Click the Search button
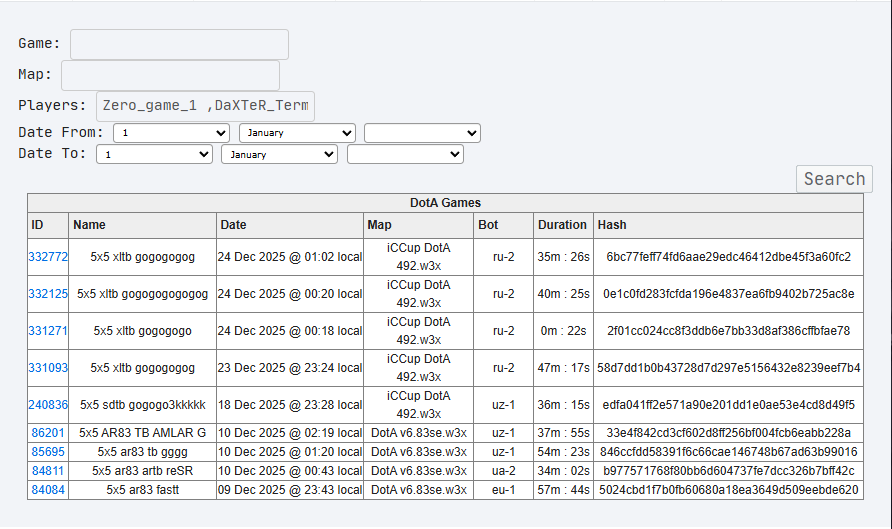The image size is (892, 529). click(x=834, y=179)
